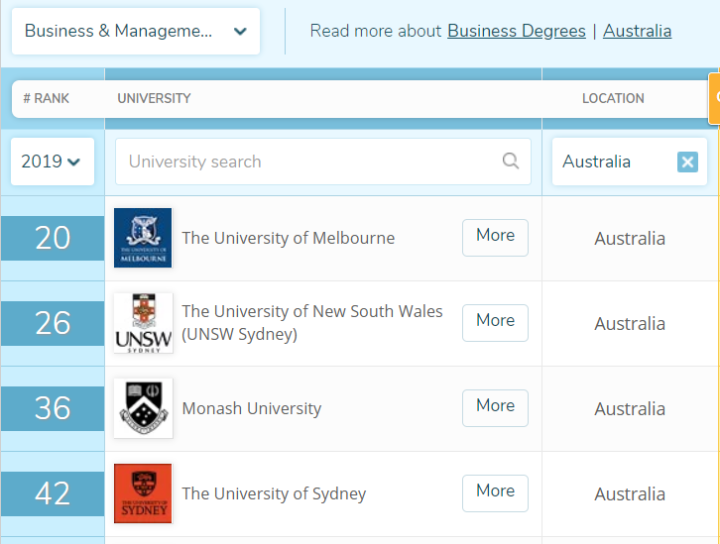
Task: Click the magnifier search icon
Action: tap(510, 161)
